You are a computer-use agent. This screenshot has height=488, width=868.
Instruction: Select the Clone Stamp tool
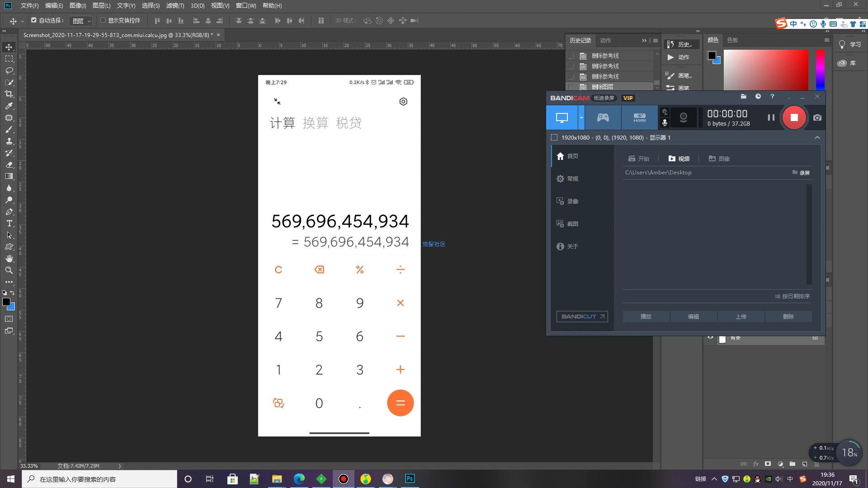[9, 141]
